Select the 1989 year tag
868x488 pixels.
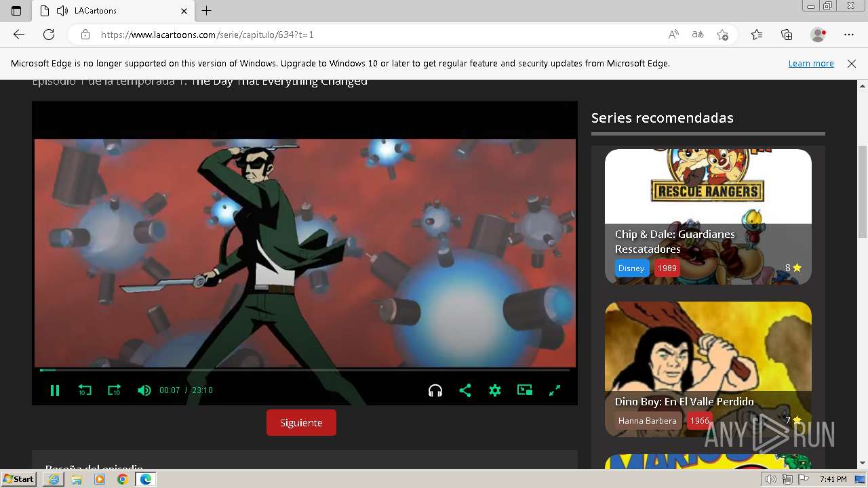(x=667, y=268)
